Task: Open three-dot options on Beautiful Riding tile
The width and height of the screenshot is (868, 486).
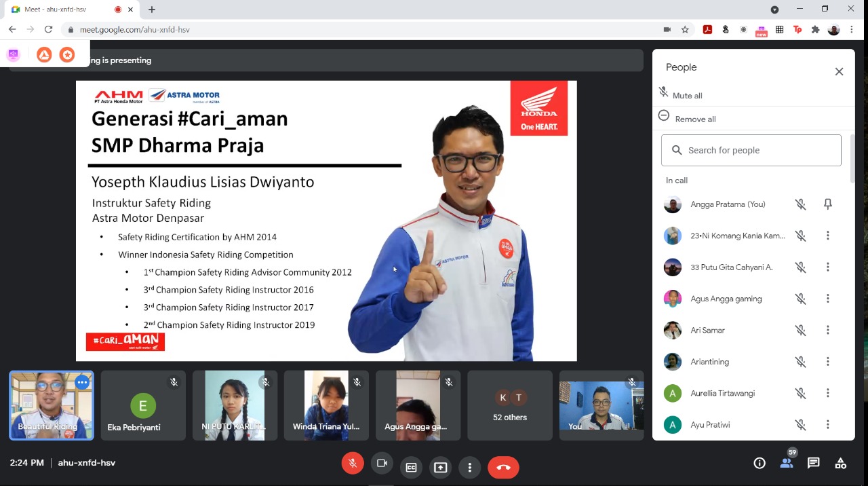Action: pos(82,383)
